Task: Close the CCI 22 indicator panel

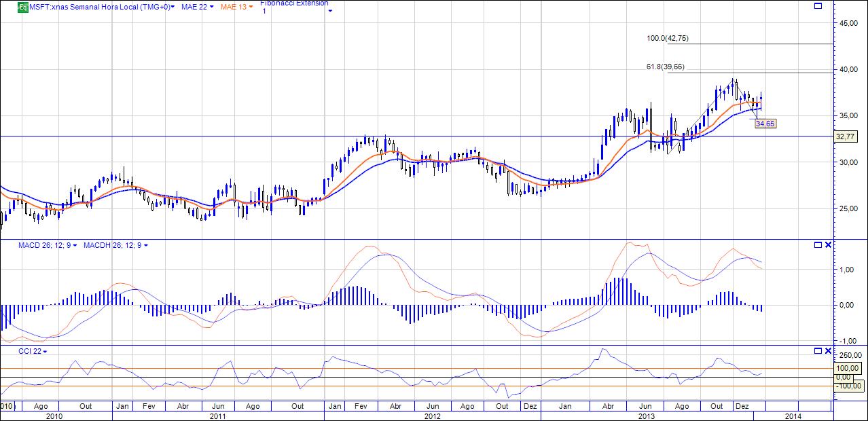Action: pos(828,350)
